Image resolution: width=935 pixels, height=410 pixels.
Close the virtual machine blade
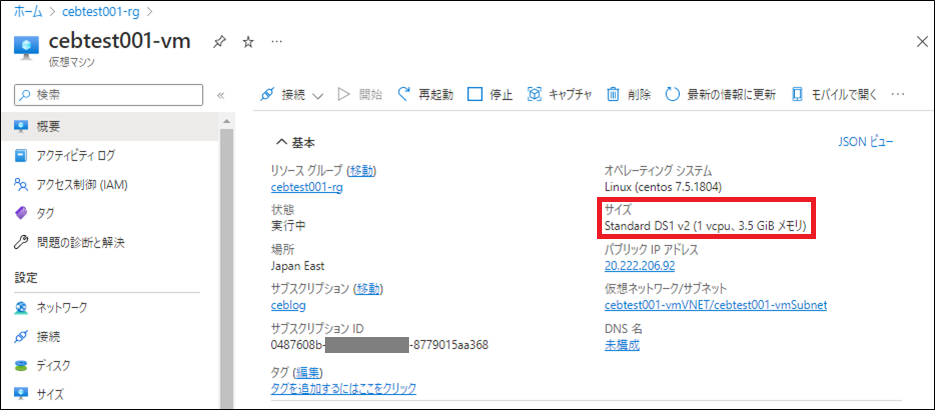[921, 41]
